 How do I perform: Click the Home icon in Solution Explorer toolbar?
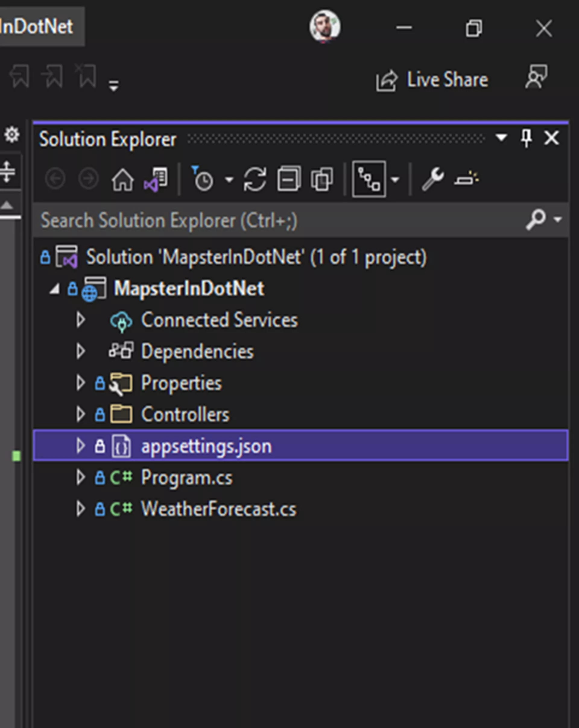pyautogui.click(x=122, y=180)
